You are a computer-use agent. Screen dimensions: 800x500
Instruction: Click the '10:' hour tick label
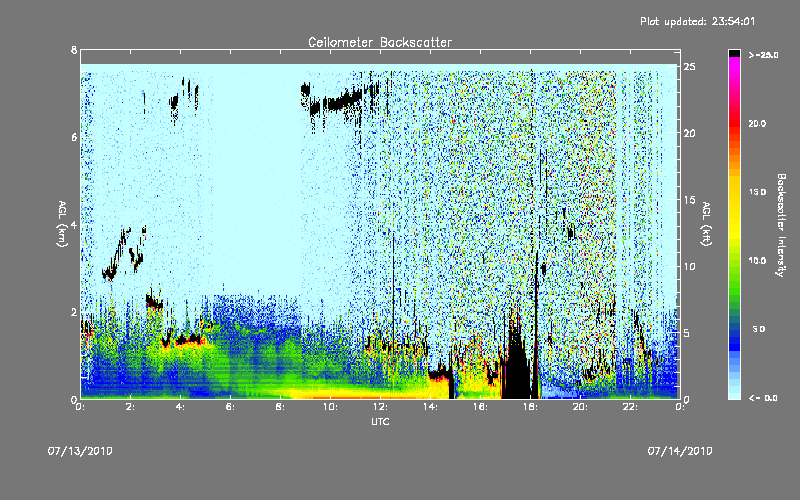(330, 407)
